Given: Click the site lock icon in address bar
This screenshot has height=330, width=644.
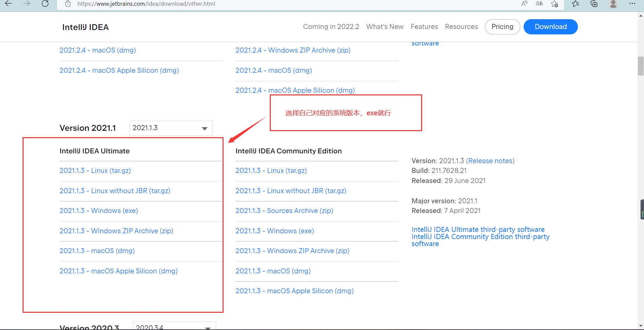Looking at the screenshot, I should click(68, 4).
